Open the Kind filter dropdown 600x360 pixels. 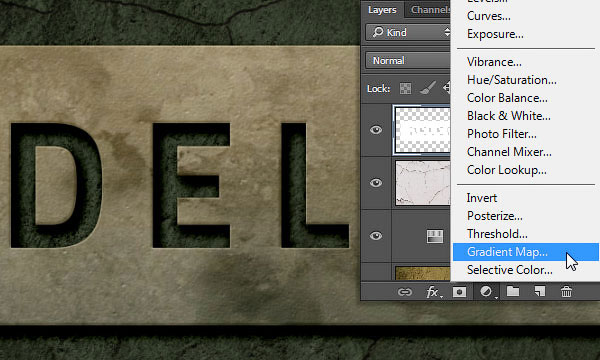(x=408, y=33)
